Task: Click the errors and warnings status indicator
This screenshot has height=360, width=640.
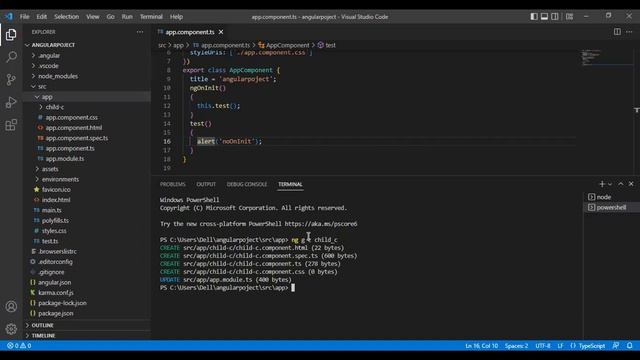Action: pyautogui.click(x=19, y=346)
